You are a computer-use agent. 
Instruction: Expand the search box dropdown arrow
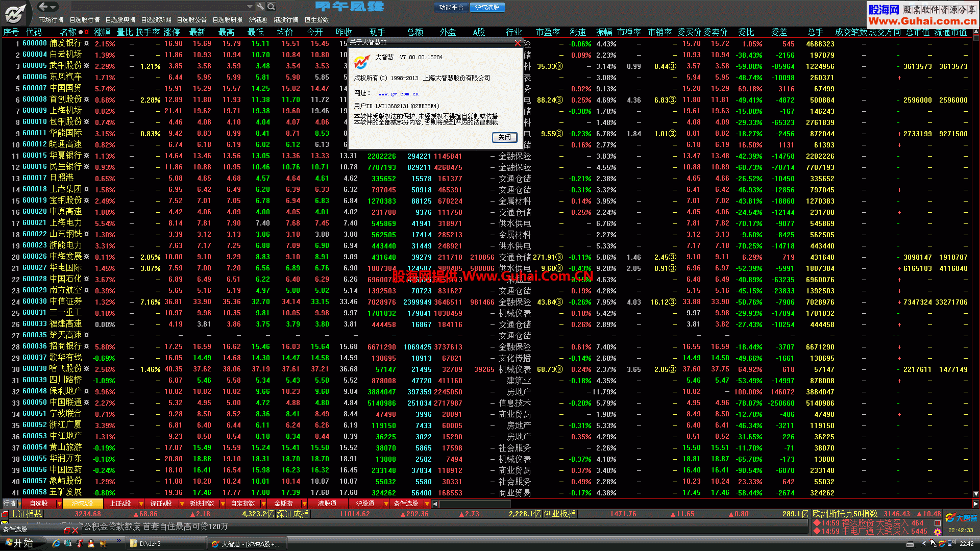(x=250, y=7)
